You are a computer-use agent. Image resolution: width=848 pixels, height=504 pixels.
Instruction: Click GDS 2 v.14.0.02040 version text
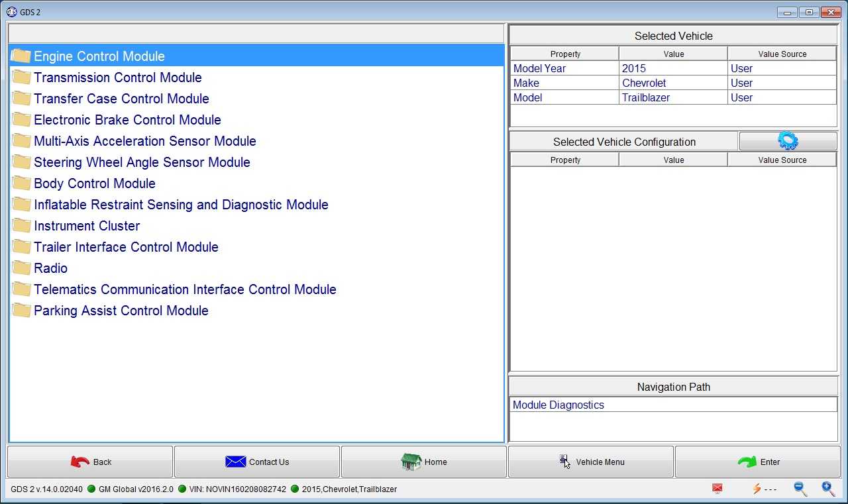click(46, 489)
